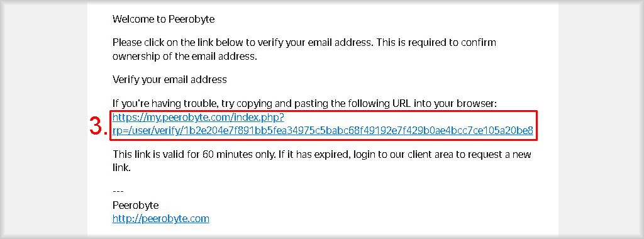Click the 'confirm' word ending the first paragraph line

[479, 43]
